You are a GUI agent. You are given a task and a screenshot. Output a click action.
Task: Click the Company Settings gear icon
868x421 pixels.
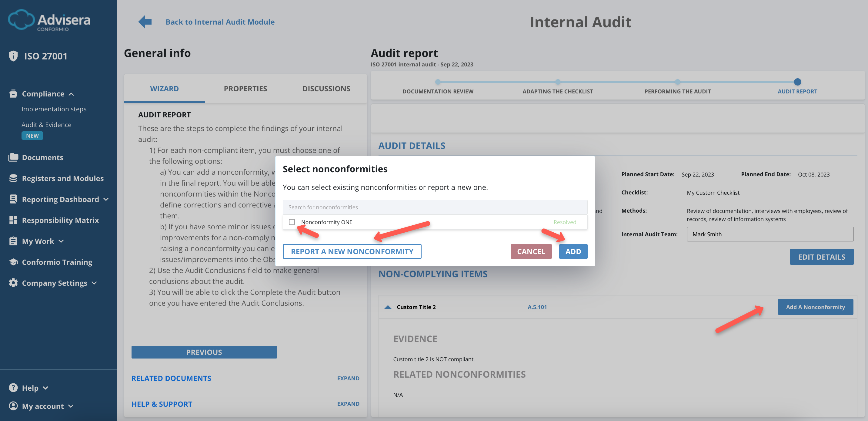point(13,283)
